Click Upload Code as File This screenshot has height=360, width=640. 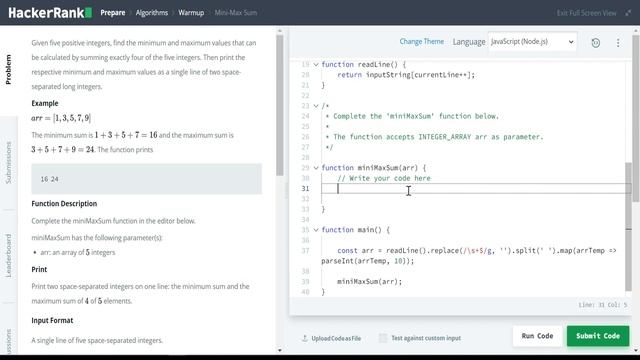coord(336,338)
